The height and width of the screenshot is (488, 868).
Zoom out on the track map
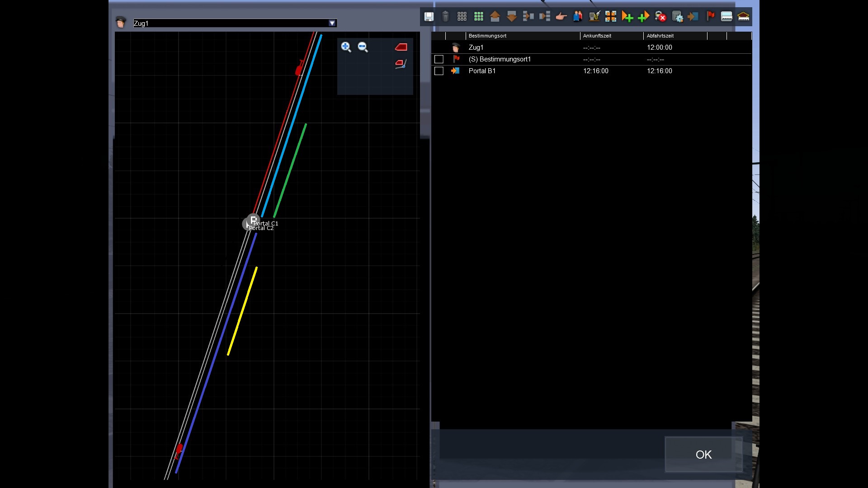click(x=363, y=47)
